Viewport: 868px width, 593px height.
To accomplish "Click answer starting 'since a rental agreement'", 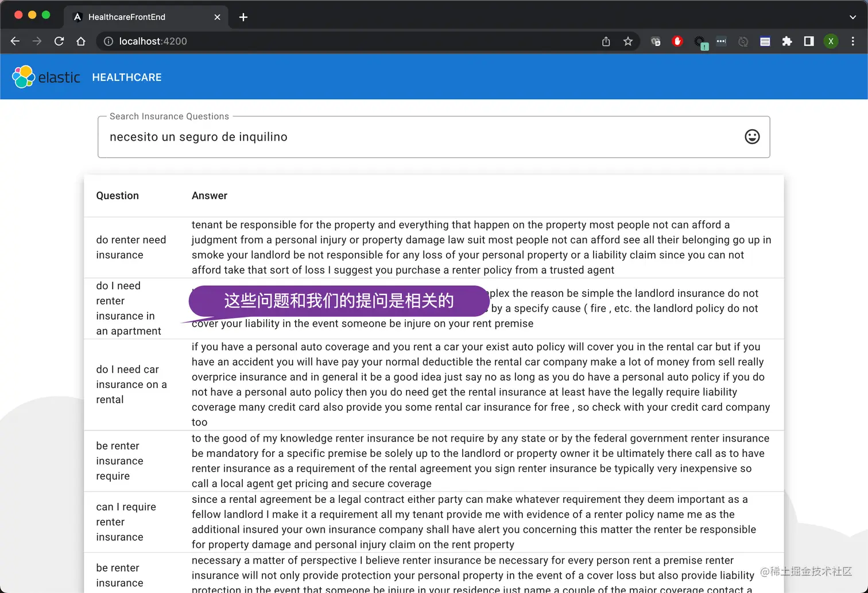I will (474, 522).
